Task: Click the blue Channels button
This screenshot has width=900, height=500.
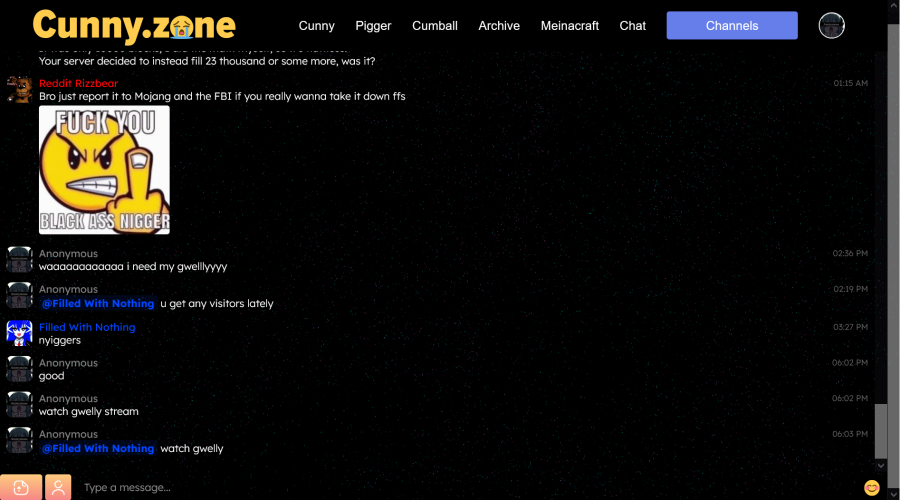Action: pyautogui.click(x=732, y=25)
